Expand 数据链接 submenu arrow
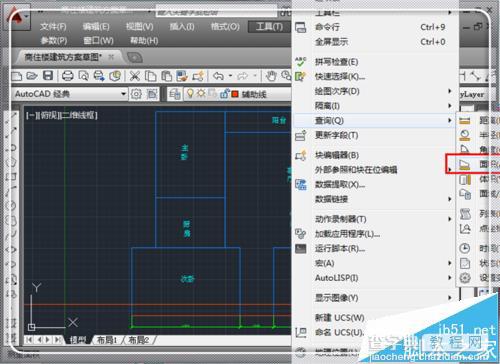 (450, 199)
